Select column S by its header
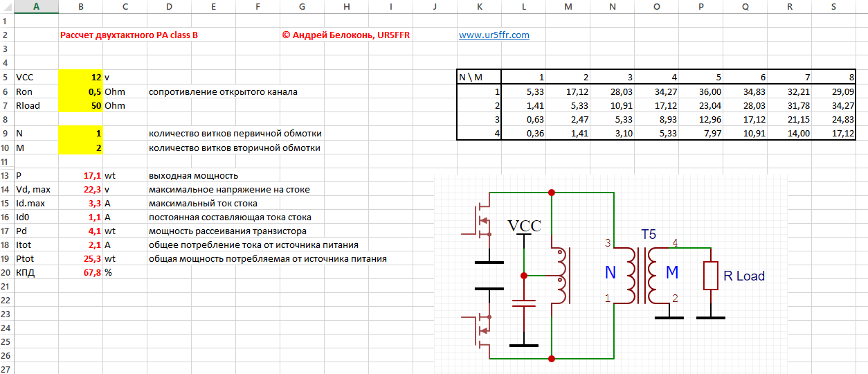 click(x=833, y=6)
